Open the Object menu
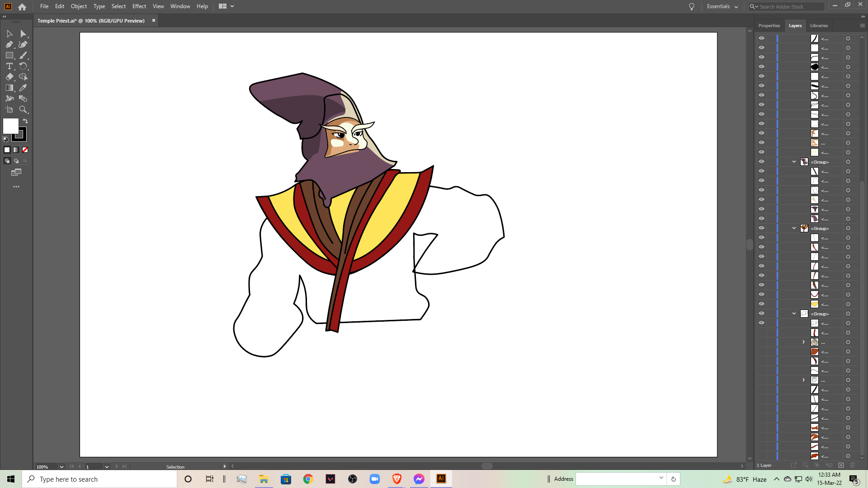The height and width of the screenshot is (488, 868). coord(79,6)
